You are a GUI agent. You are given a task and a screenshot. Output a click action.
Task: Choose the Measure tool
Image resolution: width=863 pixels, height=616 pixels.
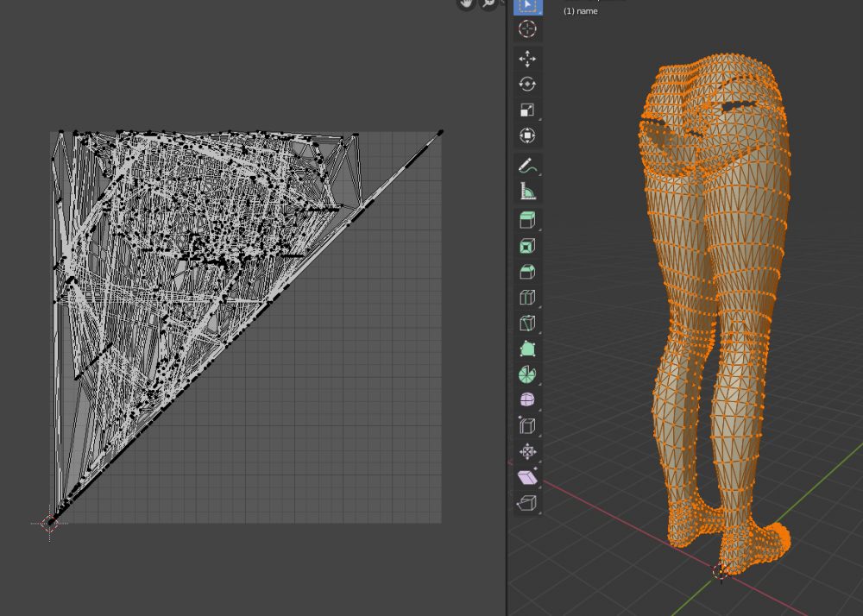[527, 191]
